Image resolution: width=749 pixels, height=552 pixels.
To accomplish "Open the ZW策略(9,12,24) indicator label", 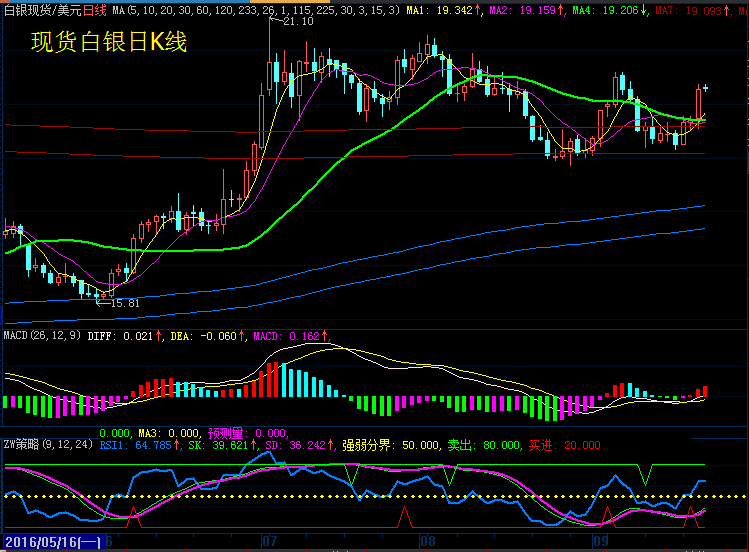I will pyautogui.click(x=47, y=445).
